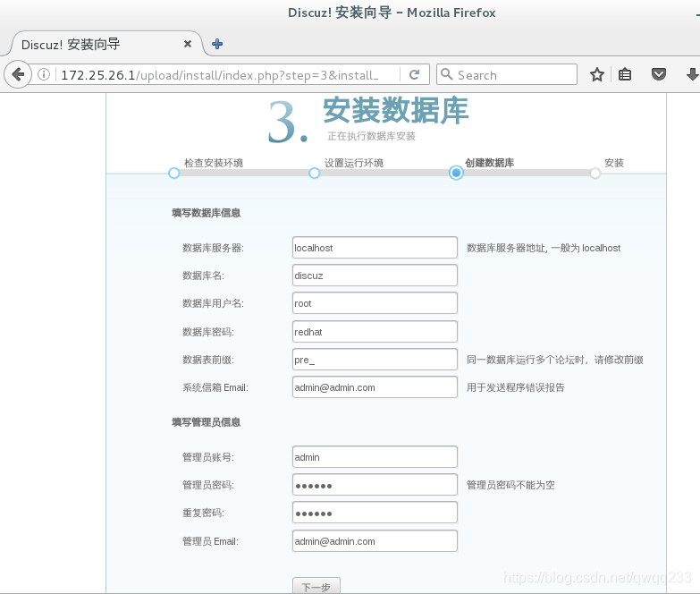The width and height of the screenshot is (700, 594).
Task: Click the hint text 管理员密码不能为空
Action: [x=510, y=485]
